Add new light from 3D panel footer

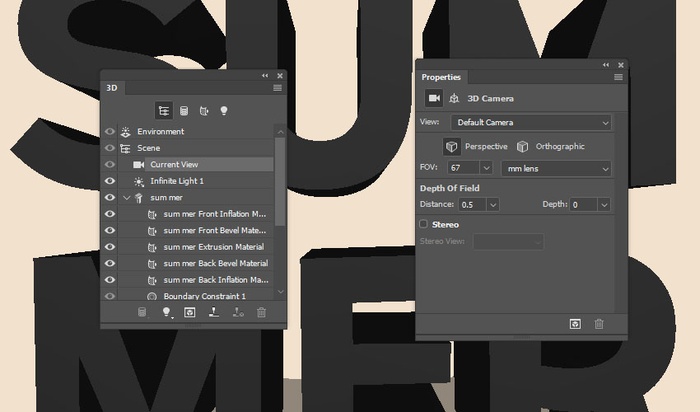pyautogui.click(x=166, y=313)
